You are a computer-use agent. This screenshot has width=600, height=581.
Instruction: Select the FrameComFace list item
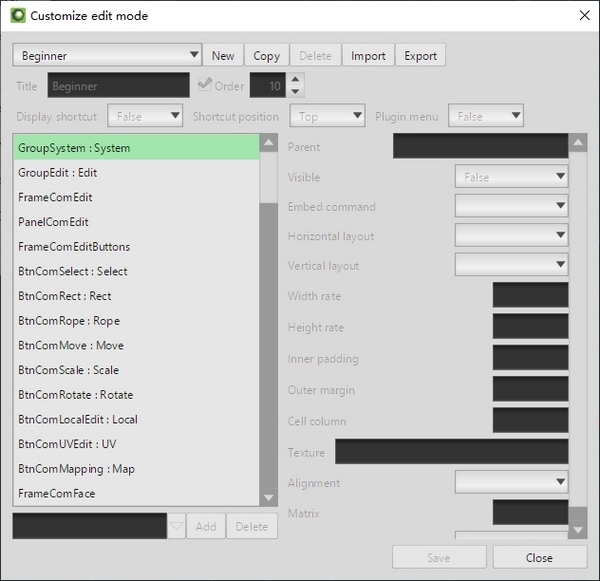pos(137,493)
